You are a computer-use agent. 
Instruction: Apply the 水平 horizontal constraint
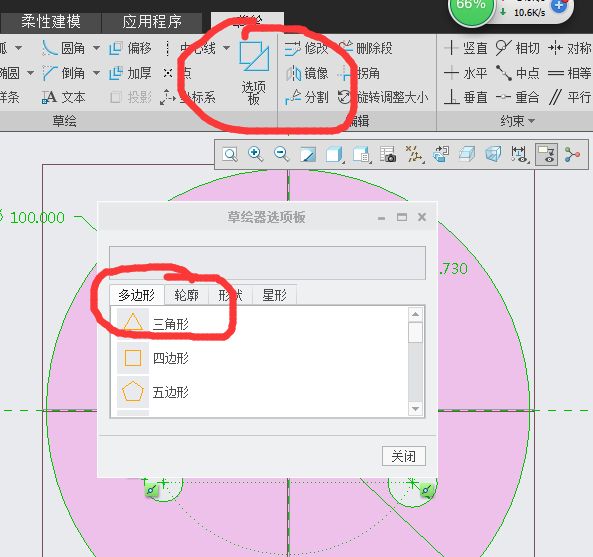[466, 73]
